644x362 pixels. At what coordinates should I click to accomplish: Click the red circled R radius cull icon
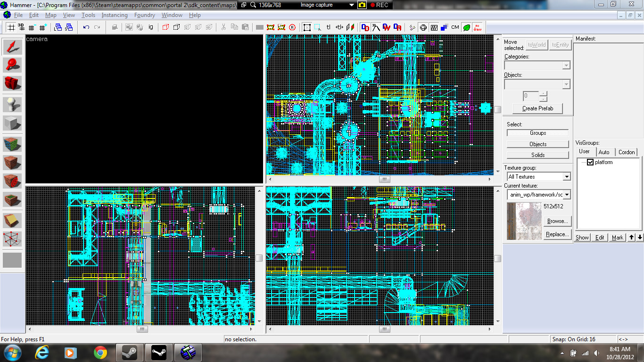coord(292,27)
